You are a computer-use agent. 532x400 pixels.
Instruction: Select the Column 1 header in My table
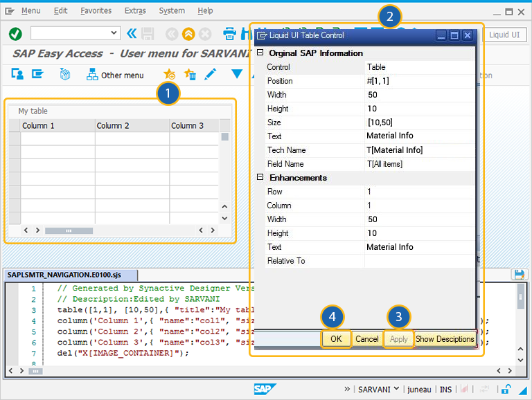[x=57, y=125]
